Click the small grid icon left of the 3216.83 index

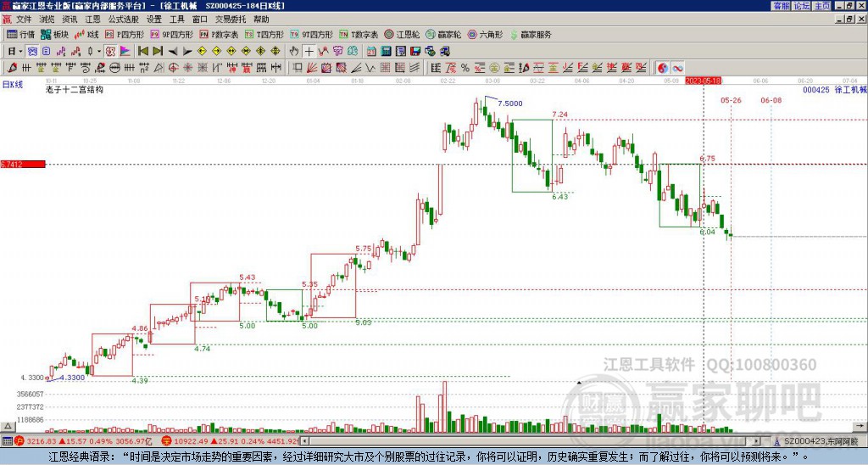(x=7, y=441)
